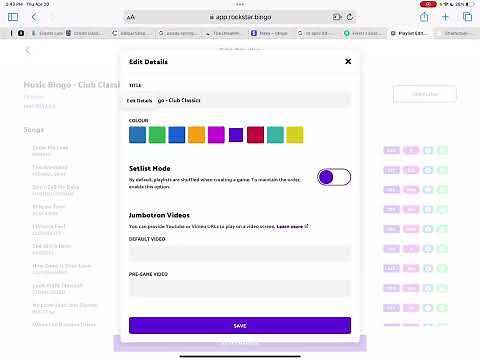Image resolution: width=480 pixels, height=360 pixels.
Task: Go back with Safari's back arrow
Action: [x=34, y=17]
